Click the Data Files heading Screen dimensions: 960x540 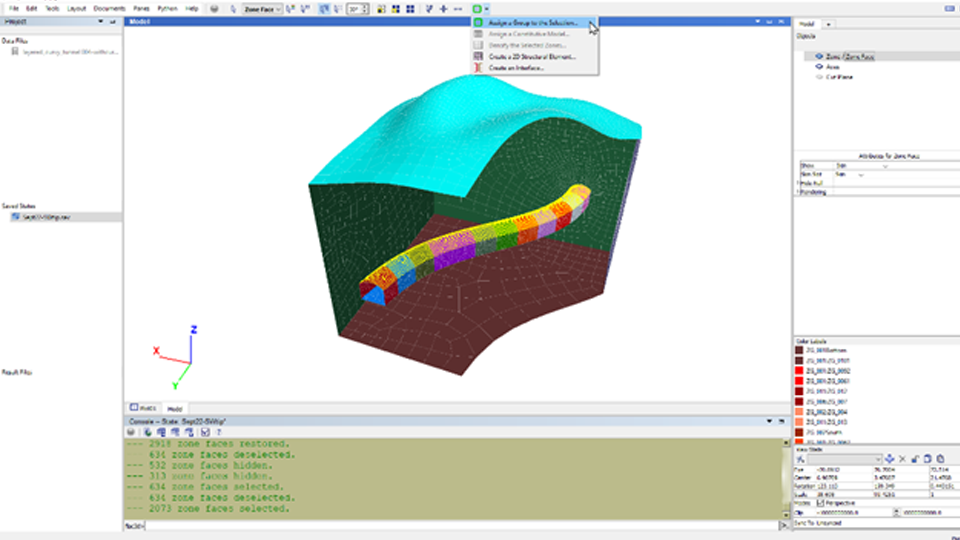coord(15,41)
